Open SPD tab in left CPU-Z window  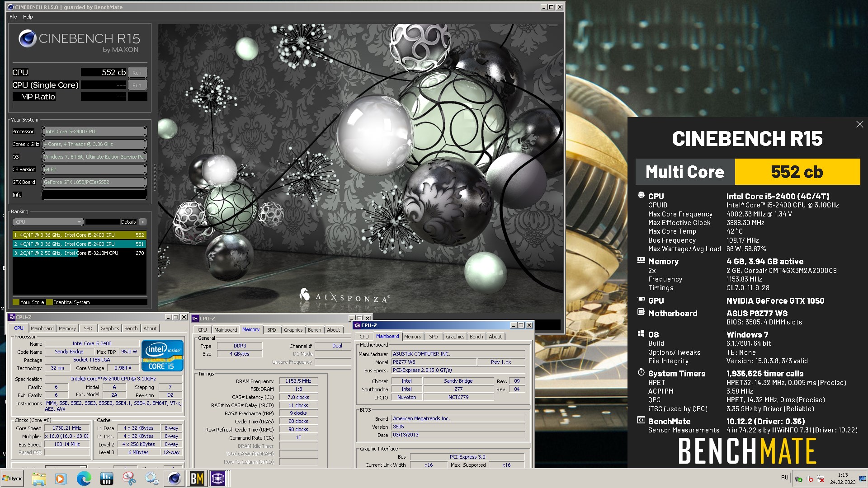pos(88,328)
